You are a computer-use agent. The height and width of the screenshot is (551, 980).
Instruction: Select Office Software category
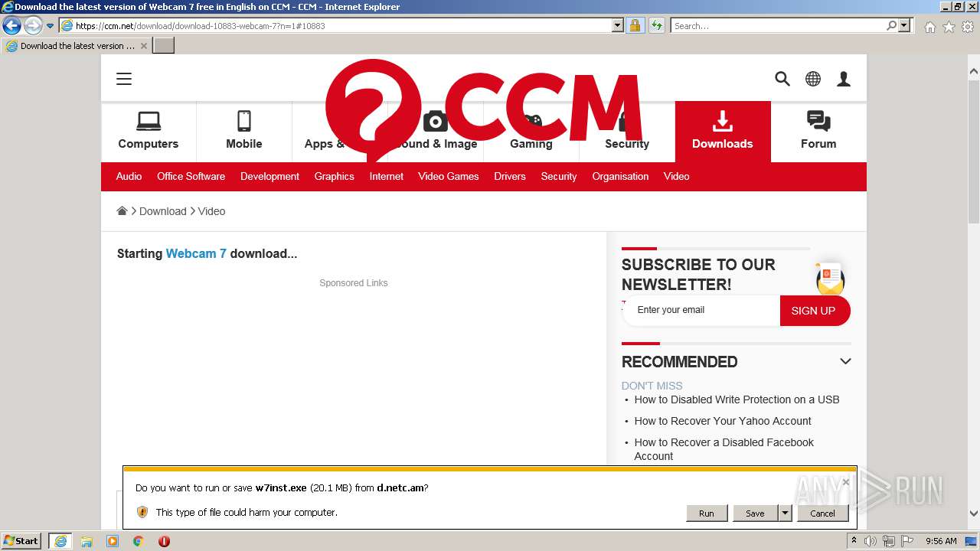pos(191,176)
